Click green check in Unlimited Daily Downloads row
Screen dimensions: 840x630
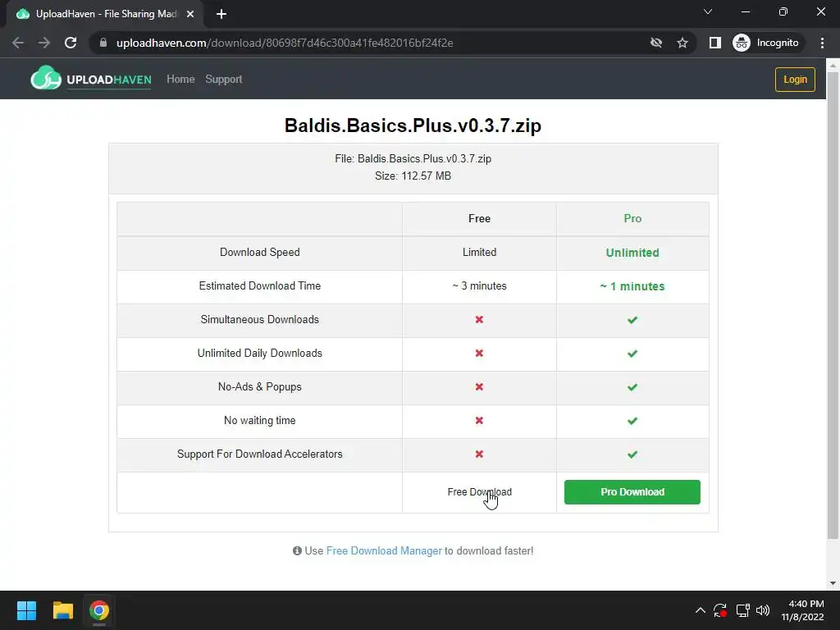632,354
